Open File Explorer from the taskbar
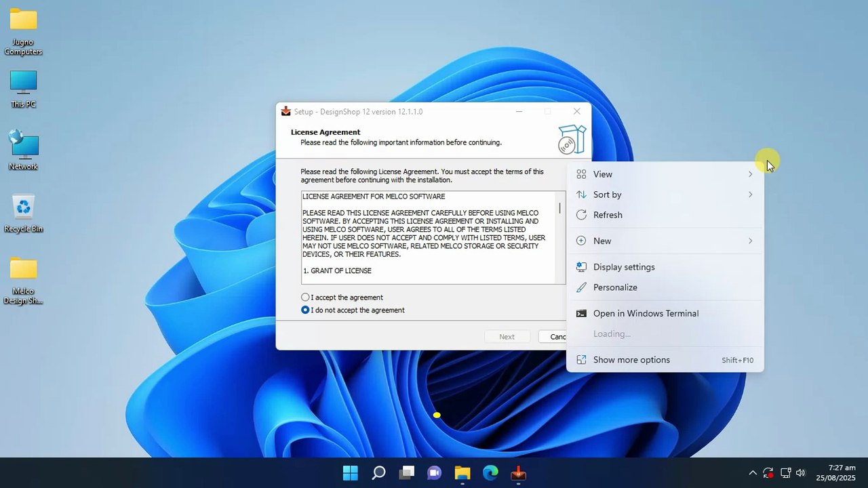 coord(462,473)
